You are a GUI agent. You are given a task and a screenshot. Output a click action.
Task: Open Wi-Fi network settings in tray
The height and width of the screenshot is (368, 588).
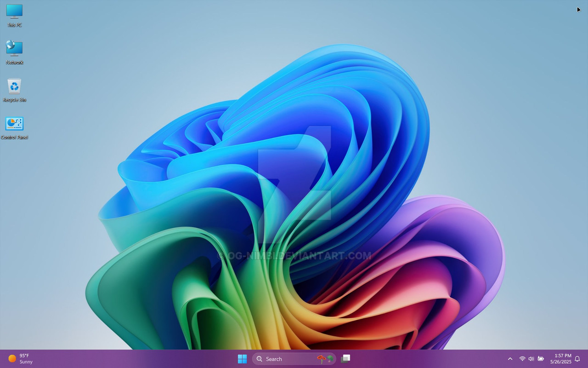522,359
